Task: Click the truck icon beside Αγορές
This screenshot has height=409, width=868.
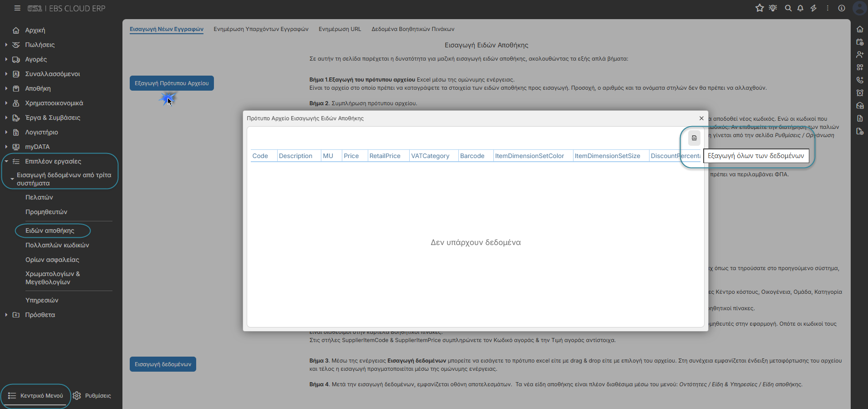Action: tap(16, 59)
